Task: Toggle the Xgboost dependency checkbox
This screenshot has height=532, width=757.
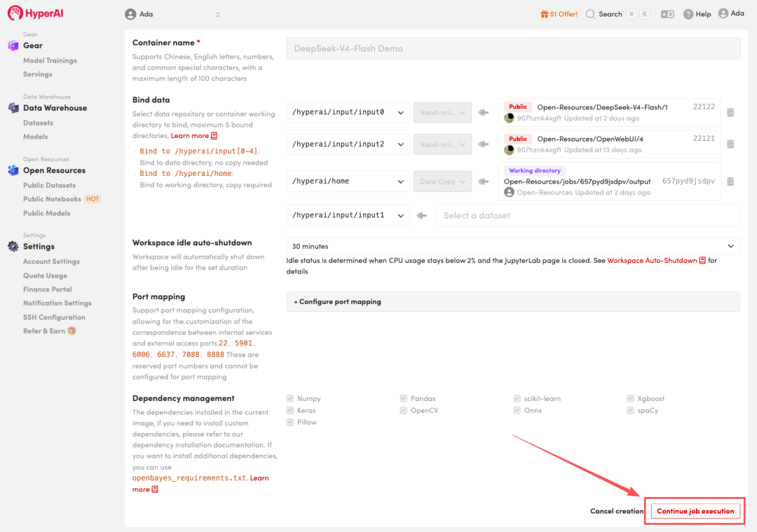Action: click(x=631, y=398)
